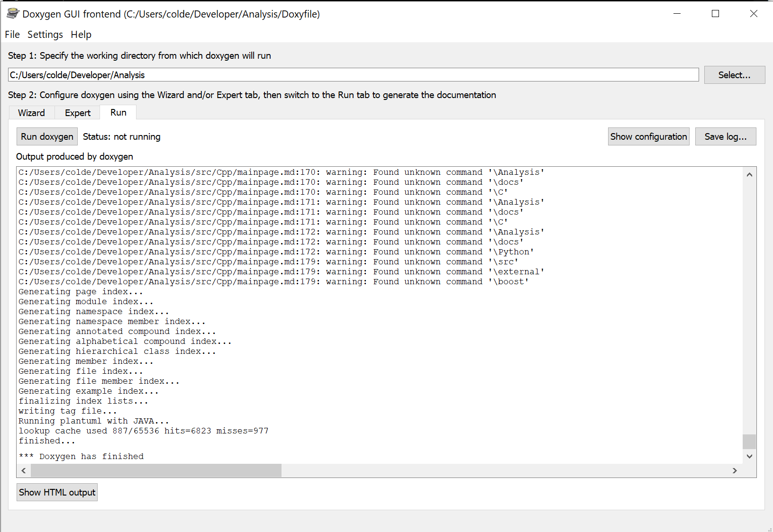Click the working directory path field
This screenshot has height=532, width=773.
point(353,75)
